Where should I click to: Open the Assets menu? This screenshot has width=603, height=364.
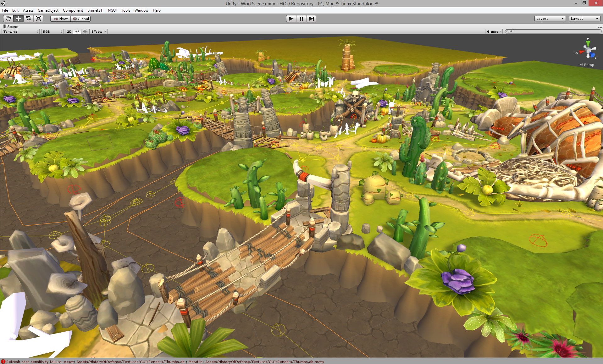pyautogui.click(x=28, y=10)
